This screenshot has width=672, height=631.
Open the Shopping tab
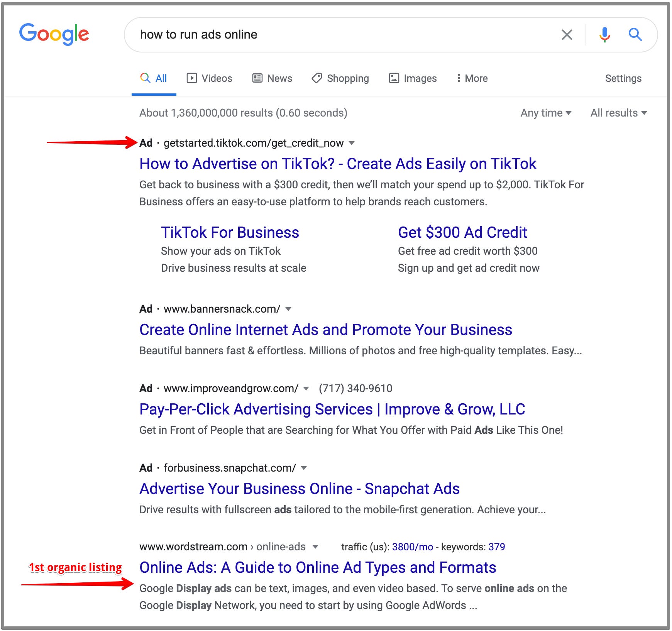click(340, 78)
